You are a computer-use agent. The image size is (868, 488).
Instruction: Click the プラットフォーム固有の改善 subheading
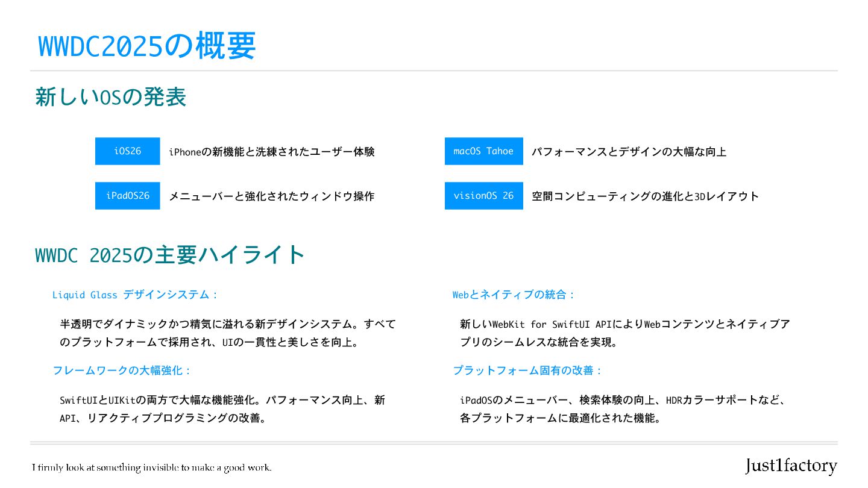point(528,371)
